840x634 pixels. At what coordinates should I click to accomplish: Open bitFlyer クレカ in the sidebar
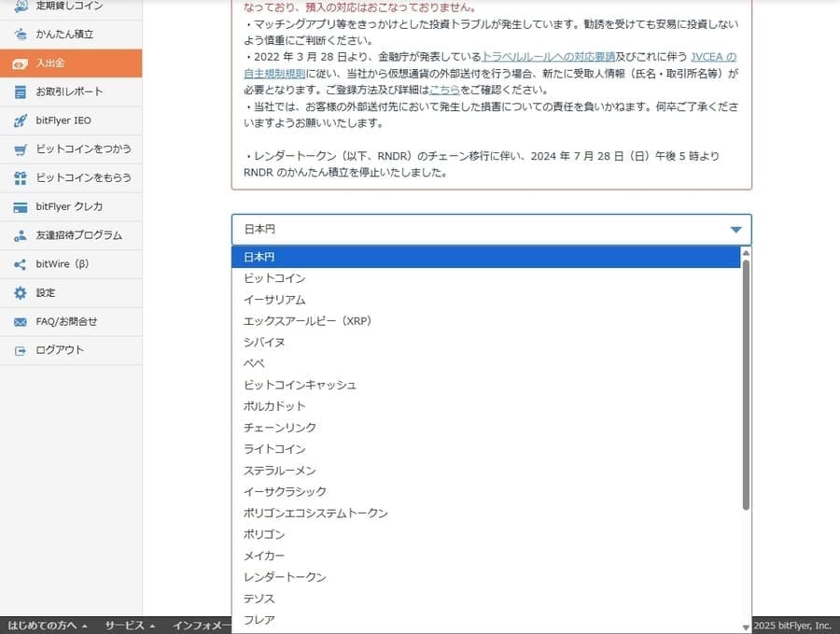point(71,206)
